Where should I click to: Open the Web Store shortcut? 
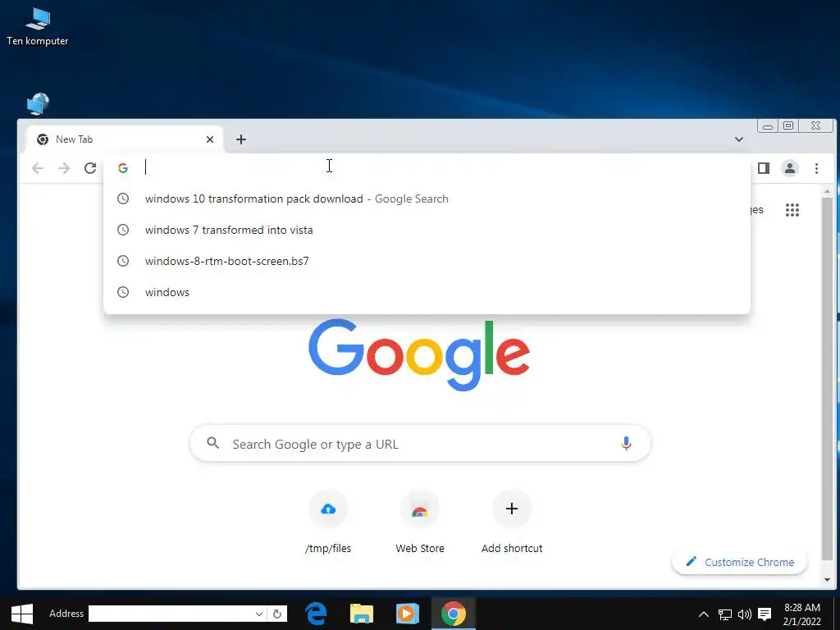click(x=420, y=523)
